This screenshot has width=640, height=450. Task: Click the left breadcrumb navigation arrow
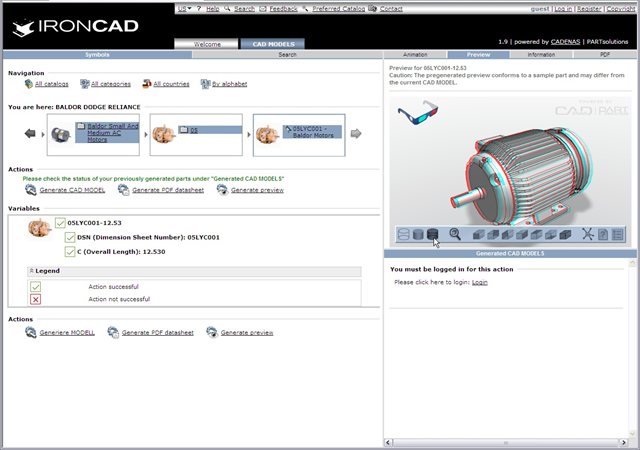[x=30, y=134]
